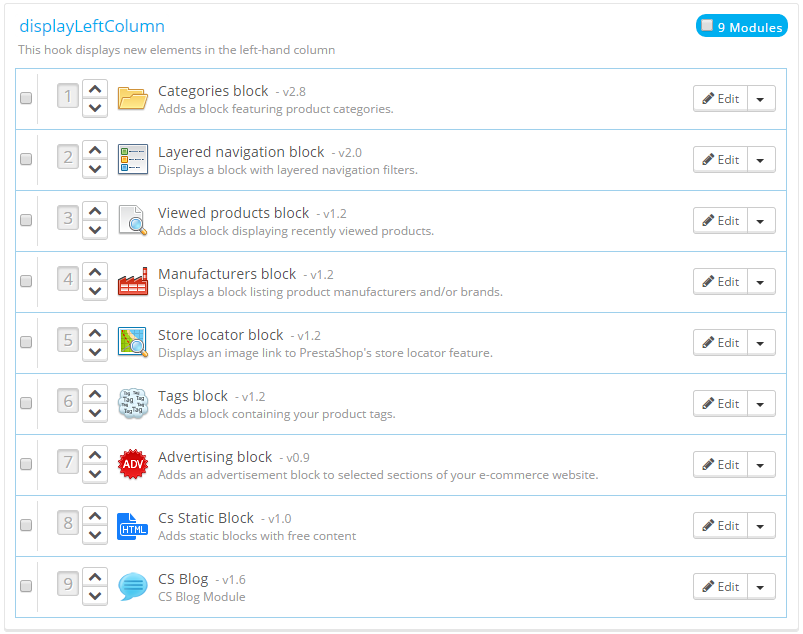
Task: Open the CS Blog Edit dropdown arrow
Action: pyautogui.click(x=761, y=586)
